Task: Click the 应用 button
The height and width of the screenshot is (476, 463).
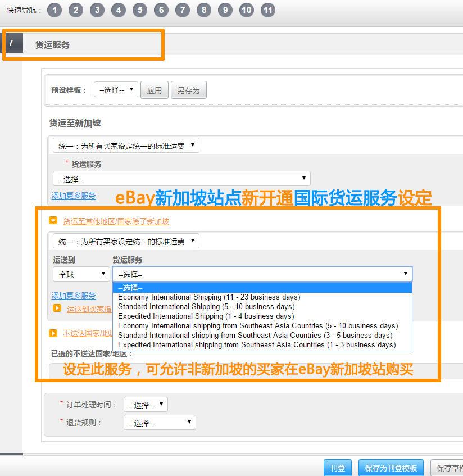Action: [154, 90]
